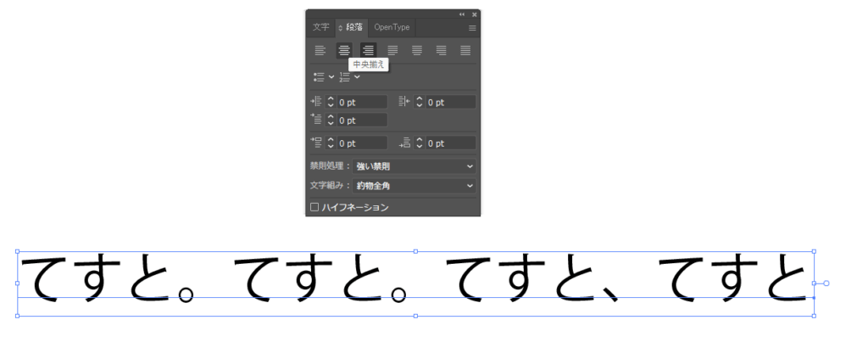Screen dimensions: 868x359
Task: Click the left indent value field
Action: coord(362,102)
